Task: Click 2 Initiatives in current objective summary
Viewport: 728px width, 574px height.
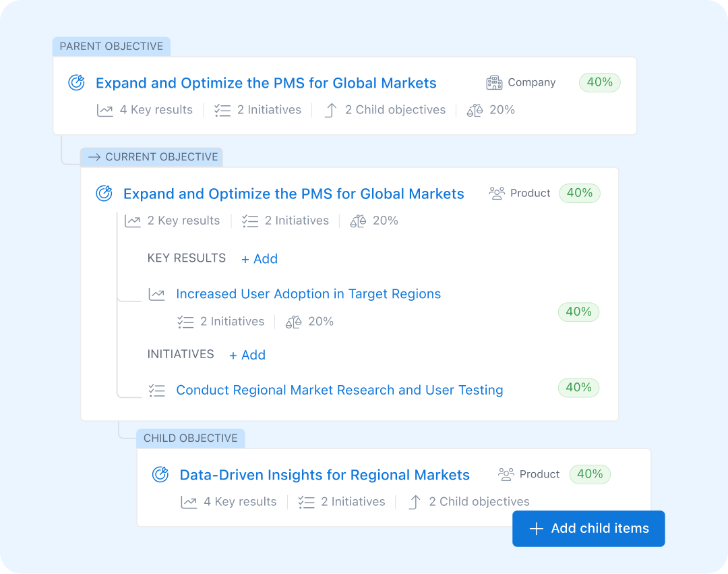Action: tap(297, 221)
